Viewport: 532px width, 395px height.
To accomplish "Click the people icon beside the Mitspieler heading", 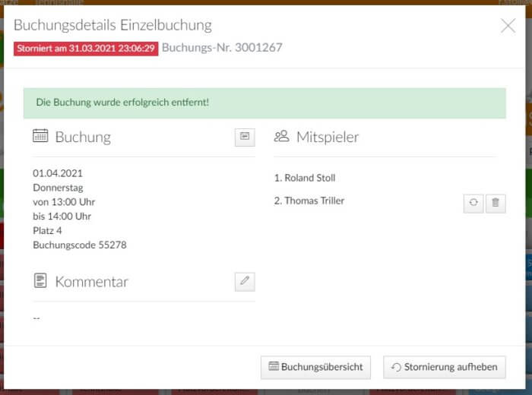I will point(281,136).
